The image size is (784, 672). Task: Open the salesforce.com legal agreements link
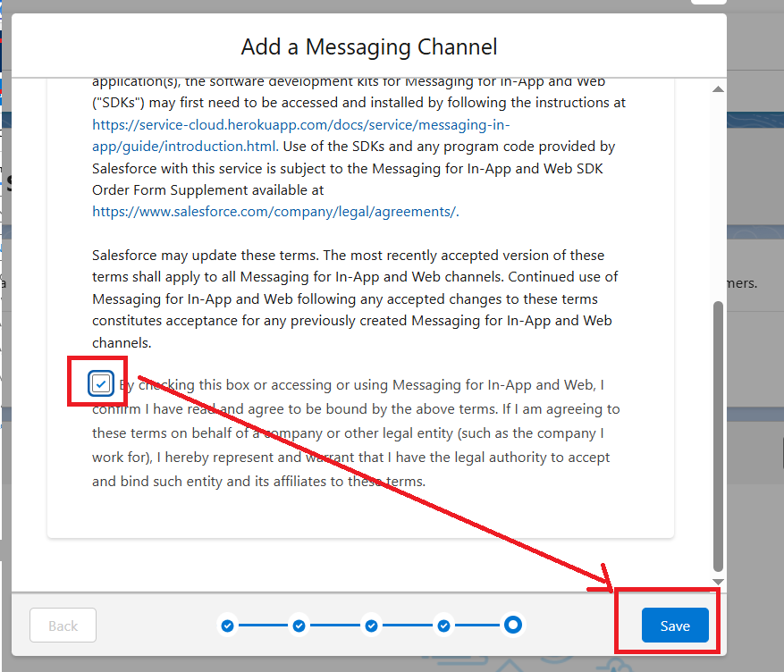[274, 211]
